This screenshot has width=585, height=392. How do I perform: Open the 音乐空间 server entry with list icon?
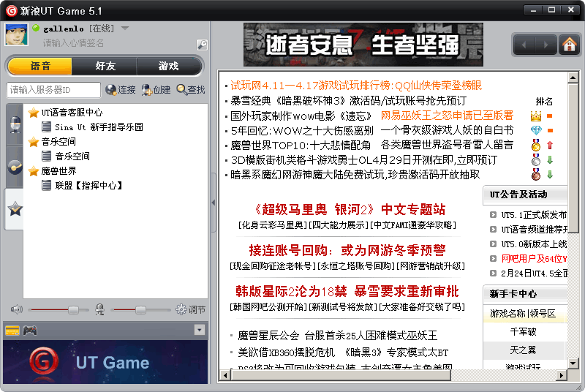click(x=66, y=157)
